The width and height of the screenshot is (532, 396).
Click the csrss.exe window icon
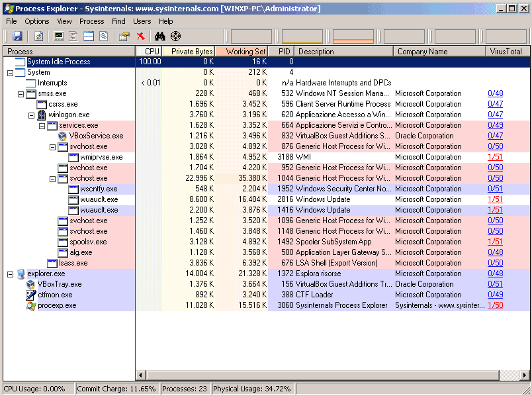coord(42,104)
